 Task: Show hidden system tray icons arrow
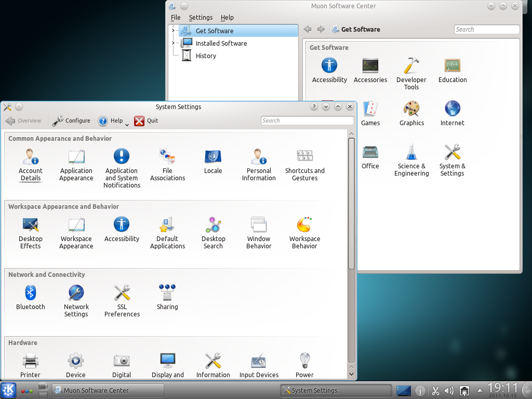click(480, 391)
